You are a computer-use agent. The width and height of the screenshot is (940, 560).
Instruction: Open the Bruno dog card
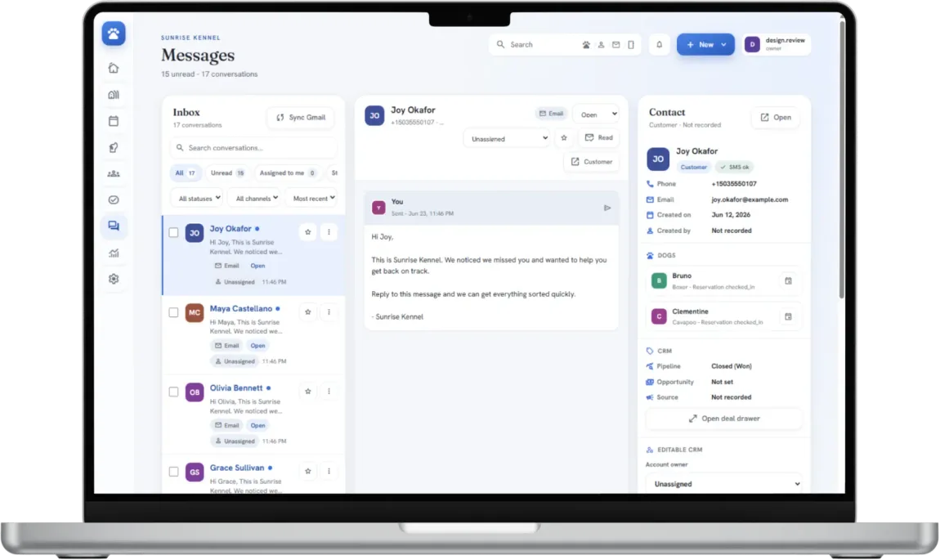click(x=724, y=280)
